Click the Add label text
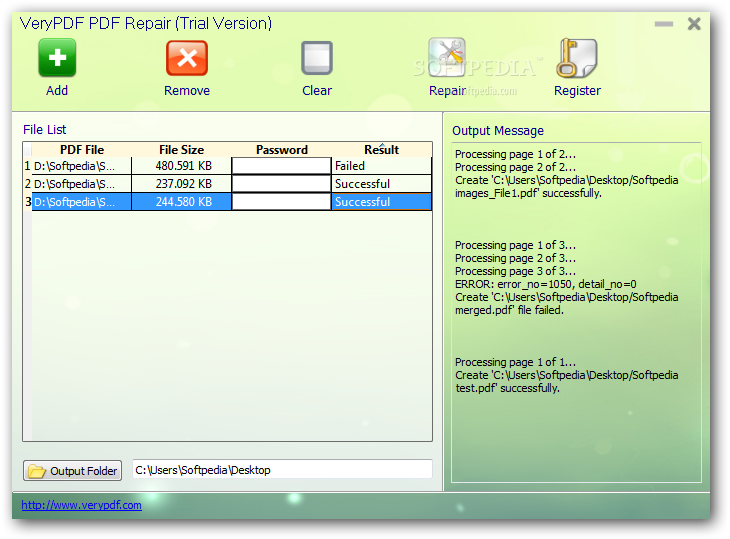Screen dimensions: 730x539 point(57,90)
